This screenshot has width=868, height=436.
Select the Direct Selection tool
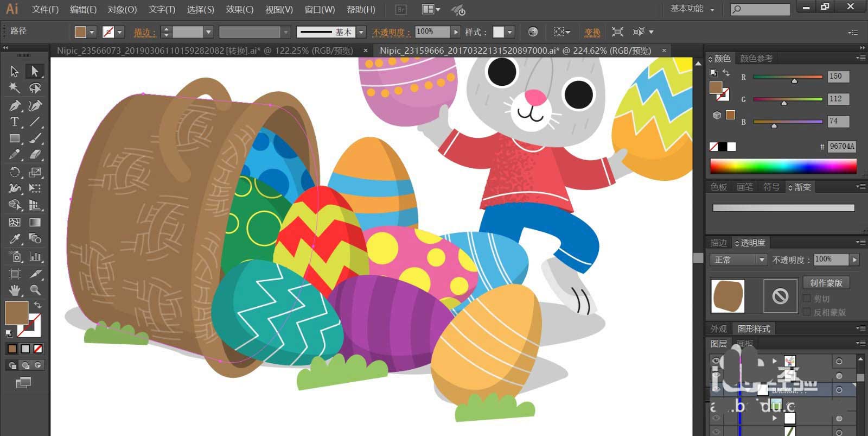tap(35, 71)
